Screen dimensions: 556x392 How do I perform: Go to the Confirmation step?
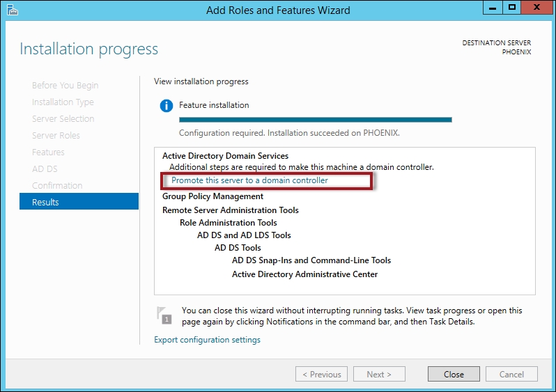click(x=57, y=185)
